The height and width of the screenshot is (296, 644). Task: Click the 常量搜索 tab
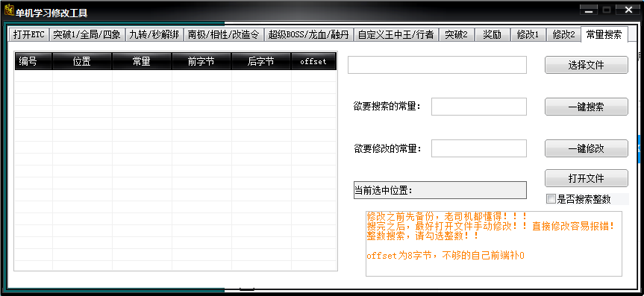(x=604, y=34)
